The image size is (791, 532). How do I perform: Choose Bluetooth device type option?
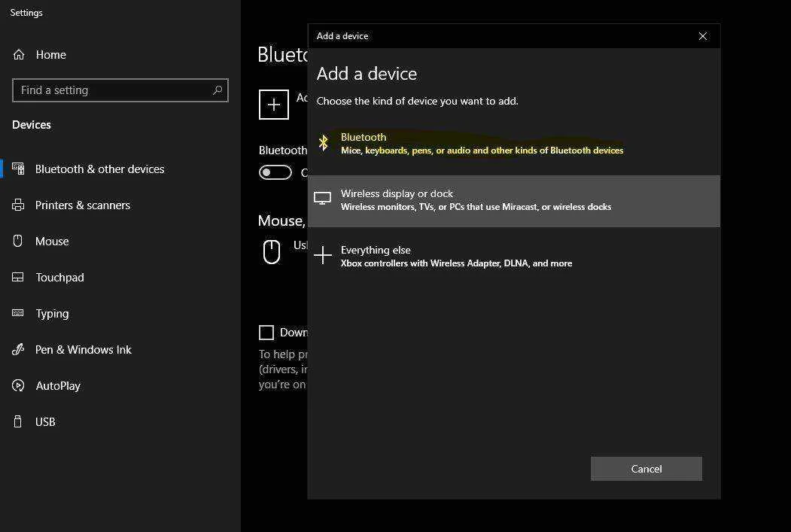(514, 144)
